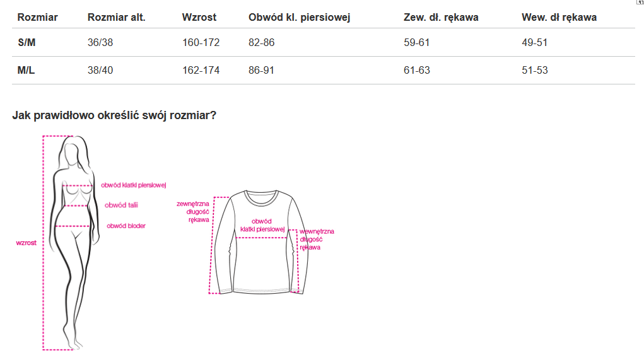Click the 'zewnętrzna długość rękawa' shirt label

(x=193, y=212)
